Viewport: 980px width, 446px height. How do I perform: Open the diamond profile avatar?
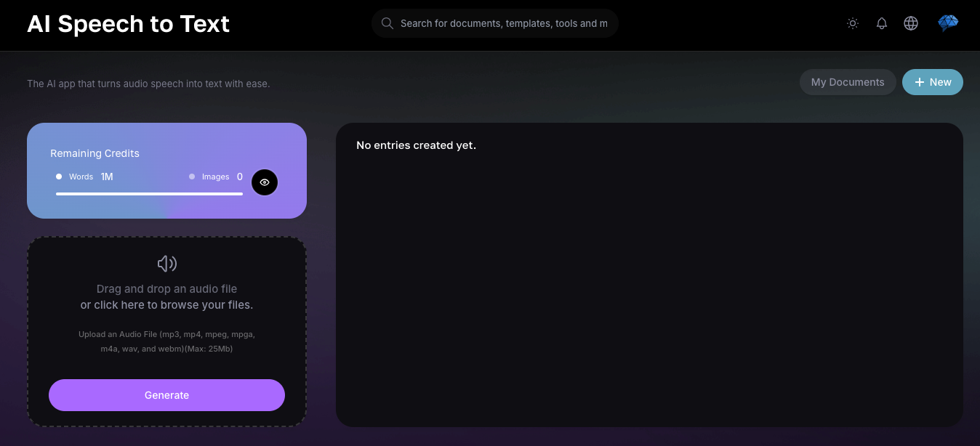click(948, 23)
